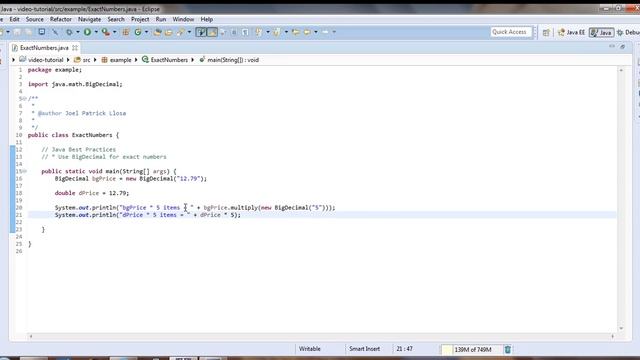The height and width of the screenshot is (360, 640).
Task: Open the external tools dropdown arrow
Action: [114, 32]
